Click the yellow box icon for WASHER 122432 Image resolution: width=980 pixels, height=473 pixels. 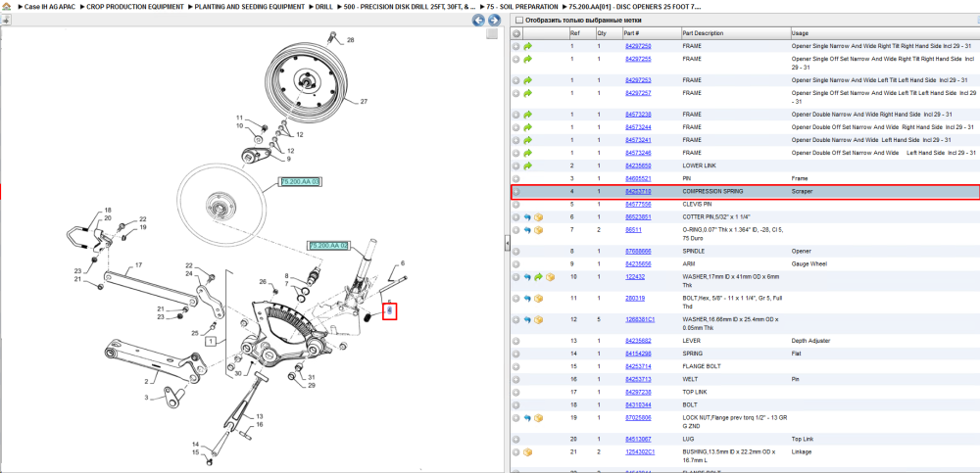click(x=550, y=277)
